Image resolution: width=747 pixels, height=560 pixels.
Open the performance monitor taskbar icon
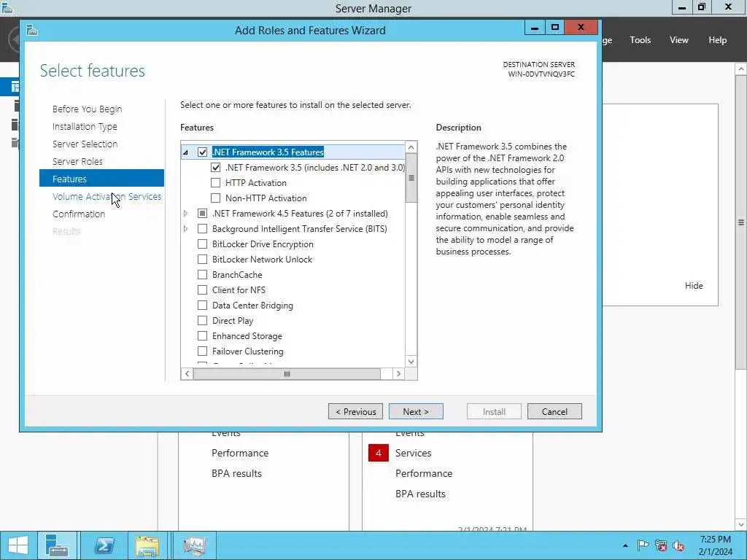click(x=194, y=545)
